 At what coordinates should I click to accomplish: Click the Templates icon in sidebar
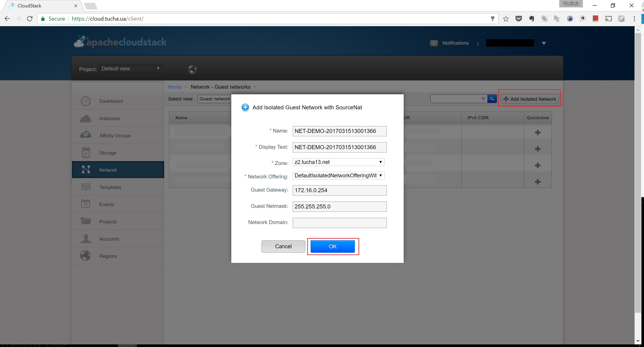tap(86, 187)
